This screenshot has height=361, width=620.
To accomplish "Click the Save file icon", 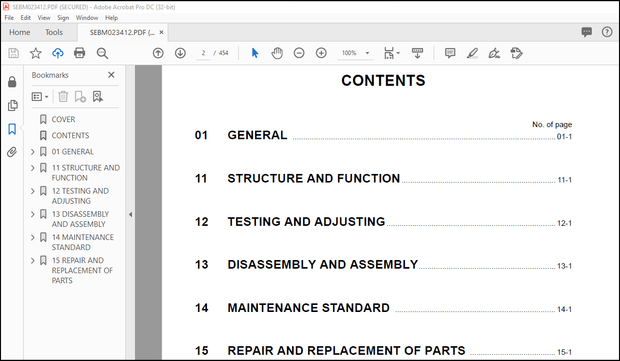I will pyautogui.click(x=13, y=53).
